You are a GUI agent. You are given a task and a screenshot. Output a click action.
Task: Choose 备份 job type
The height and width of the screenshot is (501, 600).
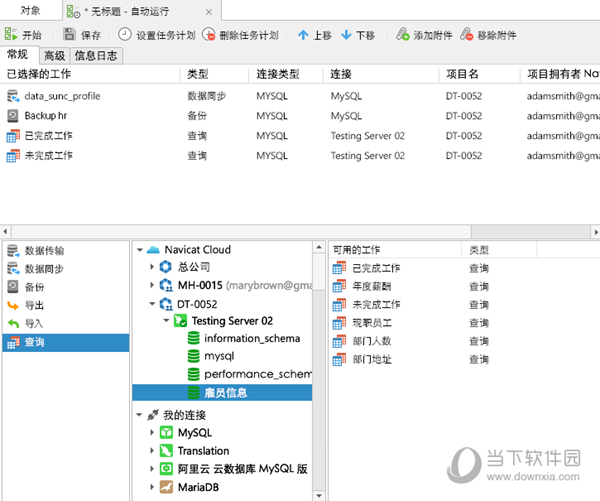pyautogui.click(x=66, y=287)
